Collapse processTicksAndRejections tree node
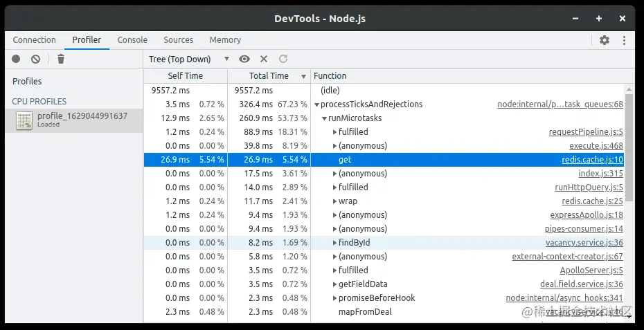The width and height of the screenshot is (644, 330). [316, 104]
